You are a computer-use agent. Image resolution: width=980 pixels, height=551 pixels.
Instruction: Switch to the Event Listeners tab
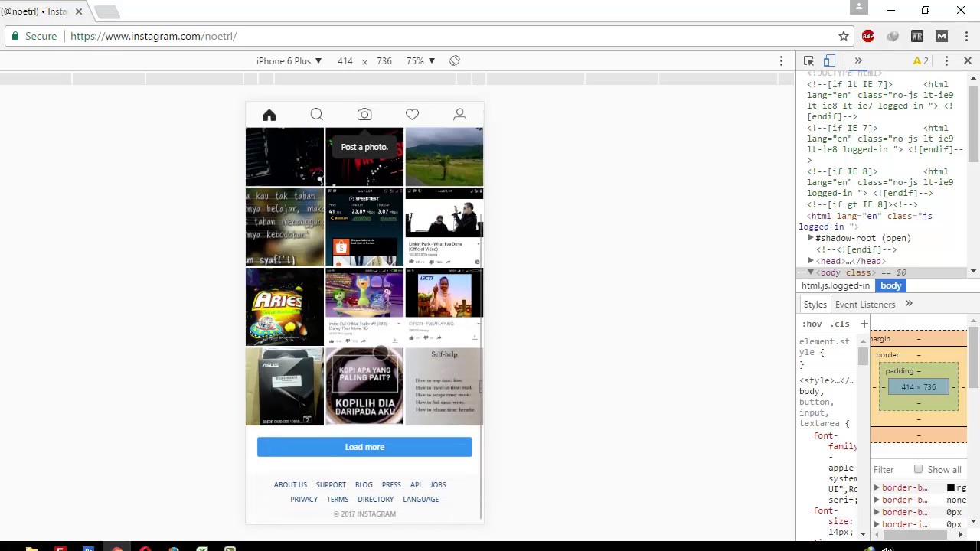(x=865, y=305)
